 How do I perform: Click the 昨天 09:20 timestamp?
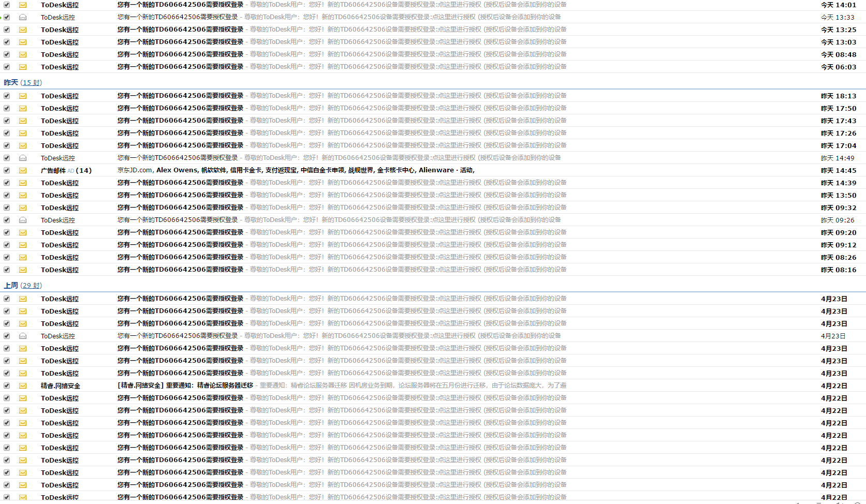[x=839, y=232]
